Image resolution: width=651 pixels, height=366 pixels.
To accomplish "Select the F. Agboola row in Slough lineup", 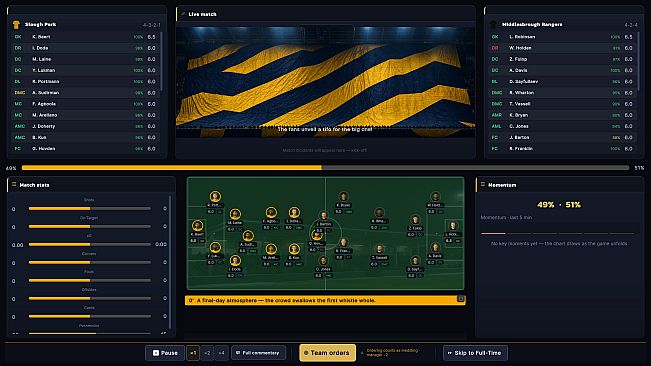I will [x=85, y=104].
